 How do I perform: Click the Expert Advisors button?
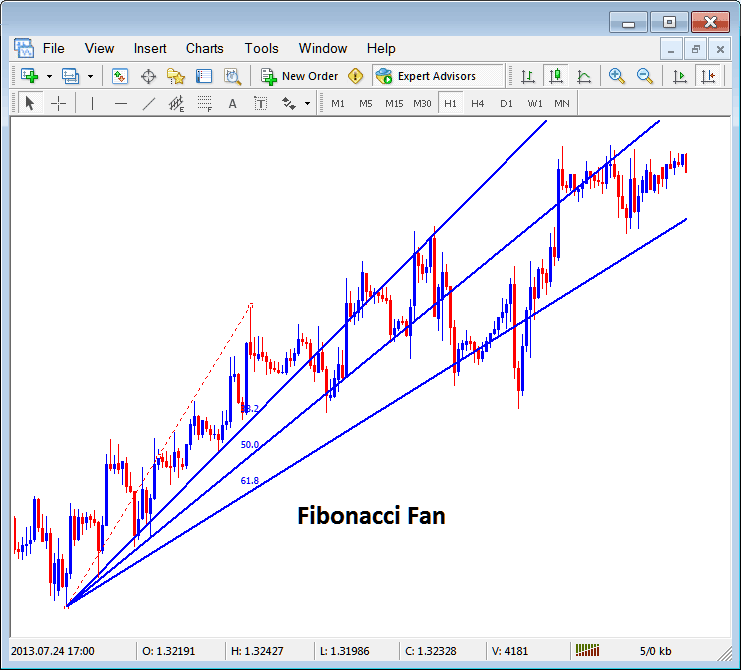(x=426, y=76)
